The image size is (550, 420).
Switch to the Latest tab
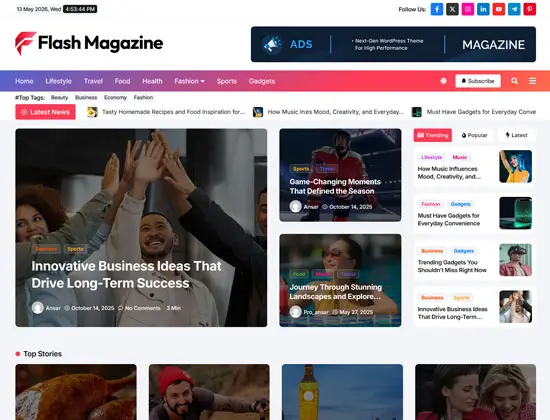[517, 135]
